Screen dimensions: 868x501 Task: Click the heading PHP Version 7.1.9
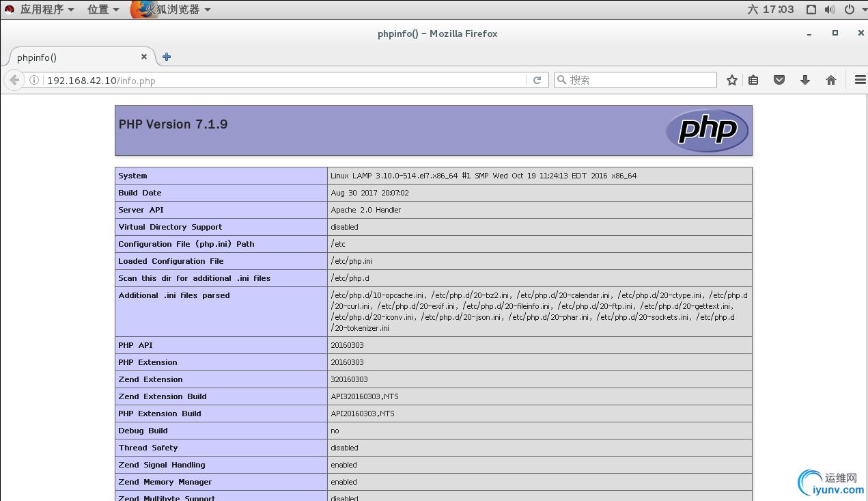[x=173, y=124]
